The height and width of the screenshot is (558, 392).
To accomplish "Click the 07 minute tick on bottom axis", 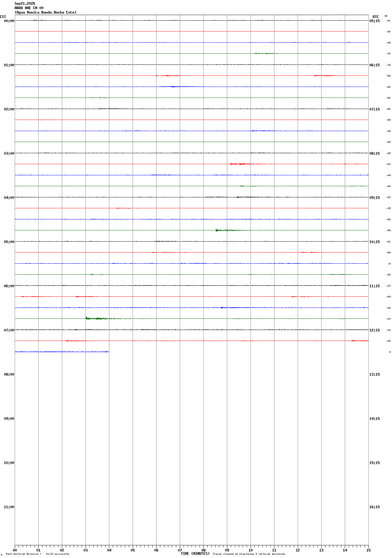I will pos(180,550).
